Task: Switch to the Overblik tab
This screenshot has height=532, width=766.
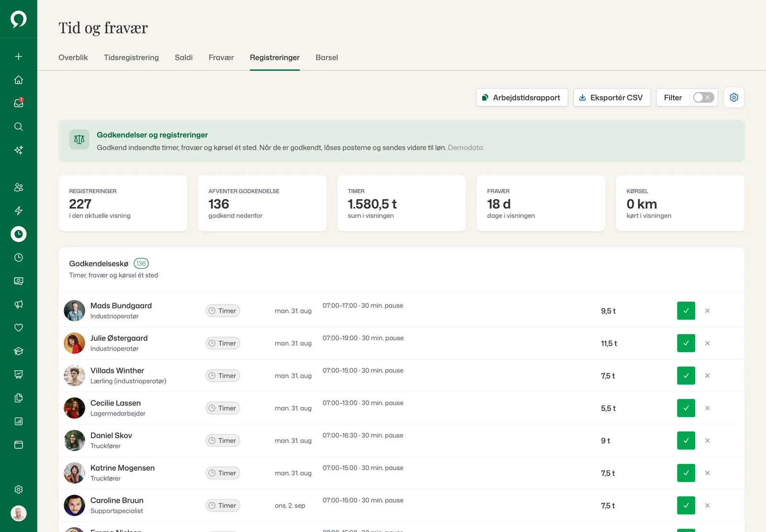Action: point(73,57)
